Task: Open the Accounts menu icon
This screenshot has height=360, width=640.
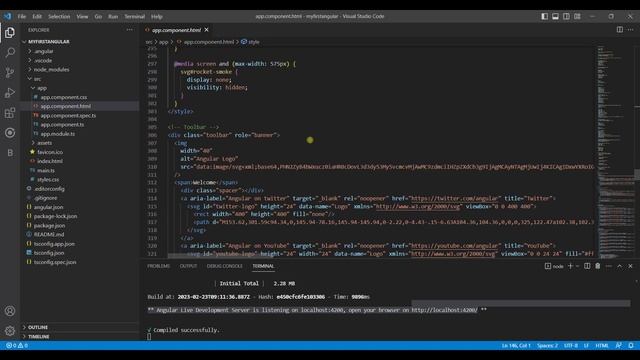Action: click(x=10, y=311)
